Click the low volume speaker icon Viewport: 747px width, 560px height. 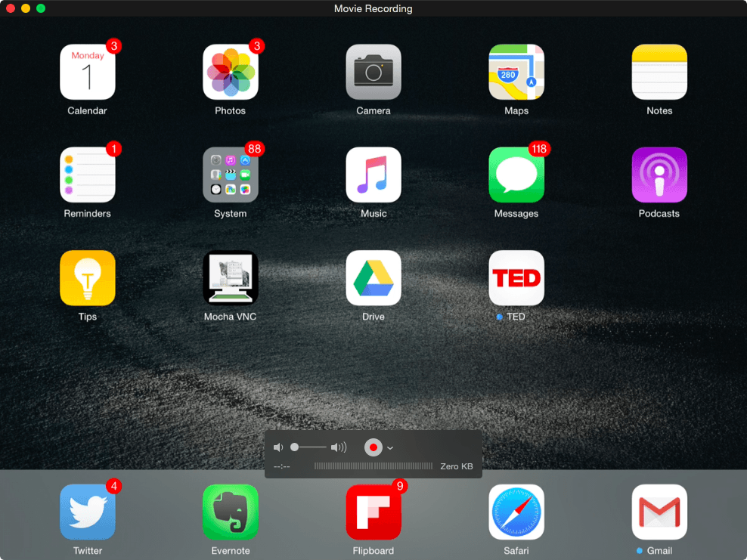coord(278,447)
